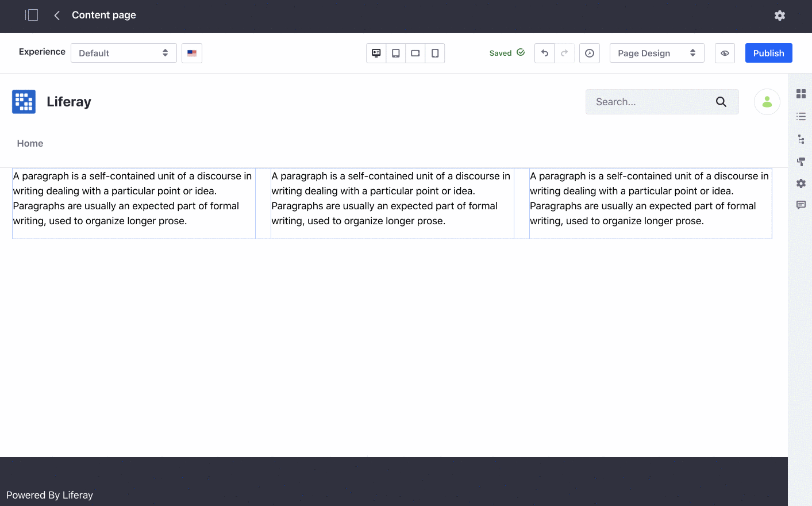Screen dimensions: 812x506
Task: Click the Search input field
Action: [x=649, y=101]
